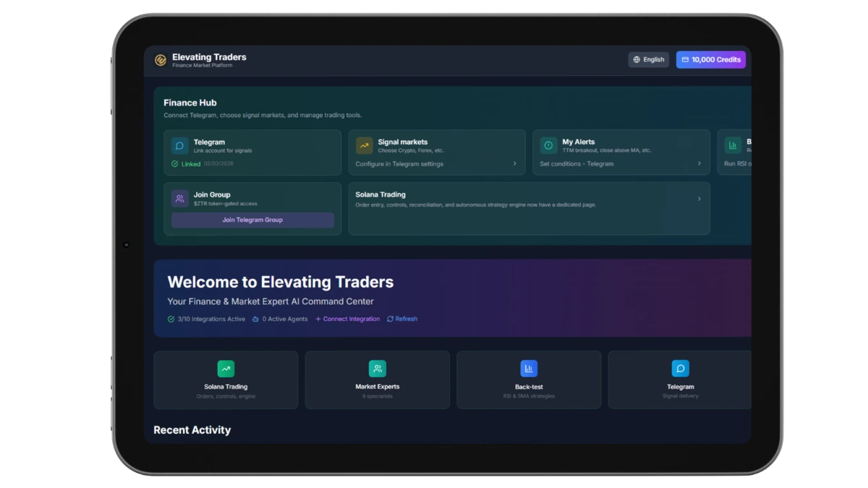Click the Refresh link
Screen dimensions: 868x488
pyautogui.click(x=402, y=319)
